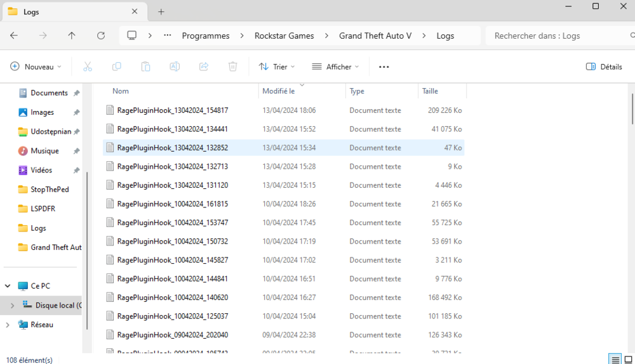The height and width of the screenshot is (364, 635).
Task: Sort files by Taille column header
Action: coord(431,91)
